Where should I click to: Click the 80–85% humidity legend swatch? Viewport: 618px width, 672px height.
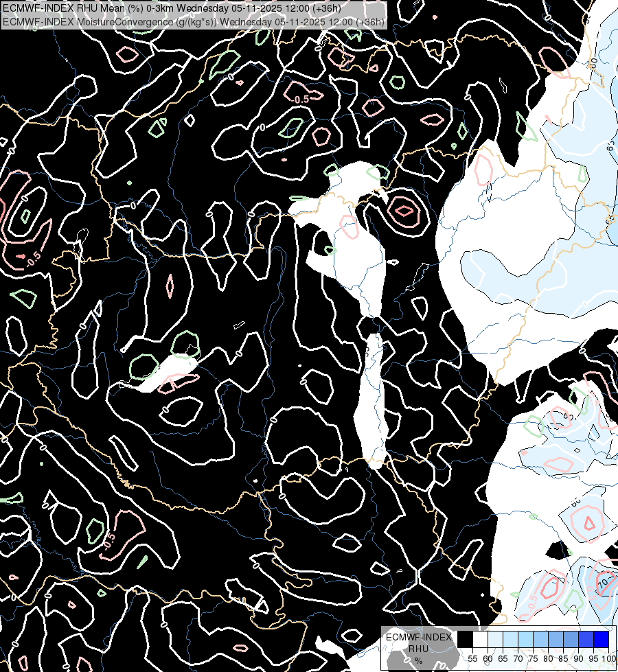556,639
